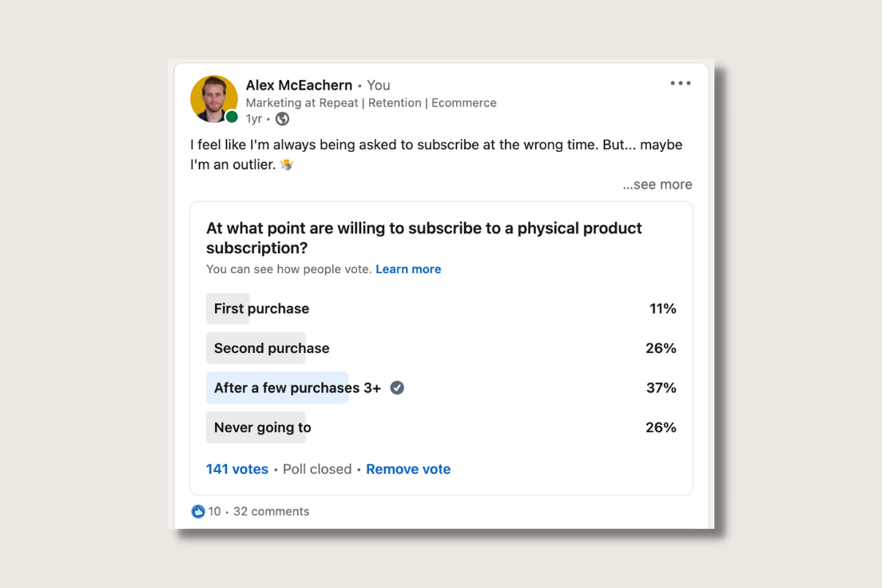Open the "Learn more" link
The width and height of the screenshot is (882, 588).
[408, 269]
